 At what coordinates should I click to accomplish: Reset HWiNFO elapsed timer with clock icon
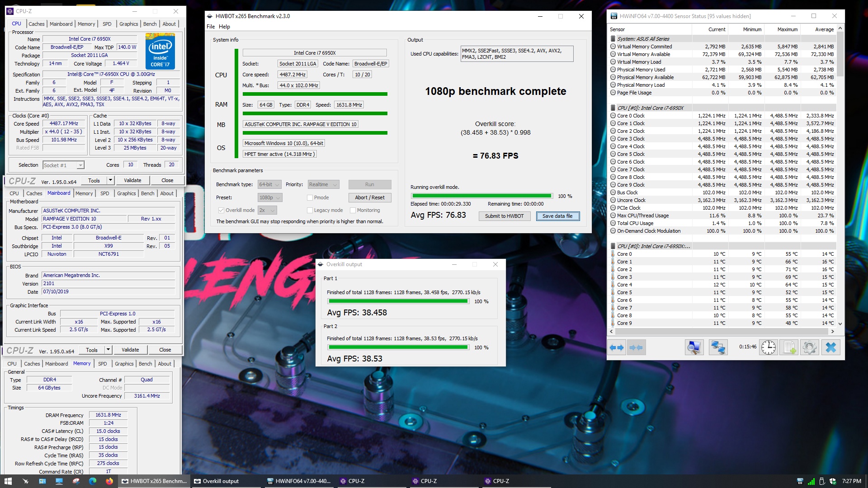point(768,347)
